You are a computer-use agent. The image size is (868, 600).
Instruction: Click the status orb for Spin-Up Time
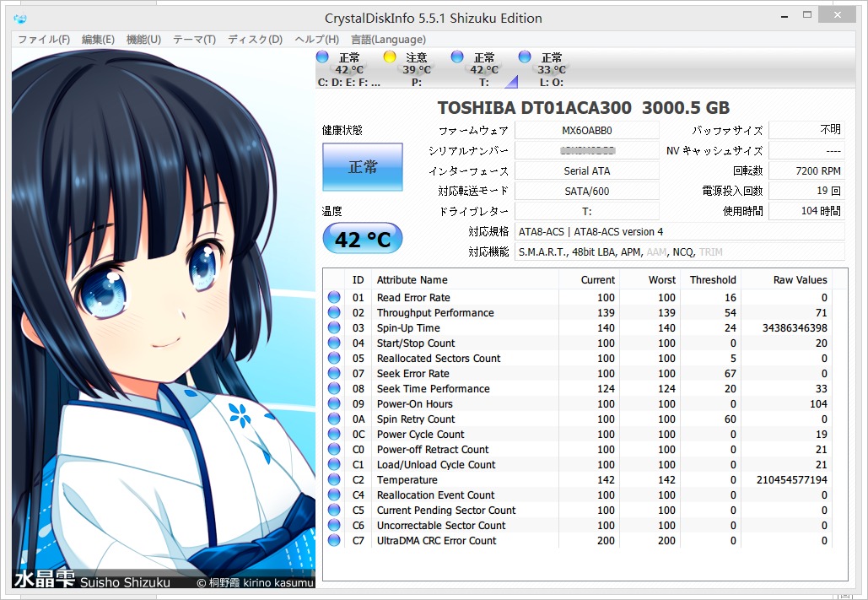[x=334, y=328]
